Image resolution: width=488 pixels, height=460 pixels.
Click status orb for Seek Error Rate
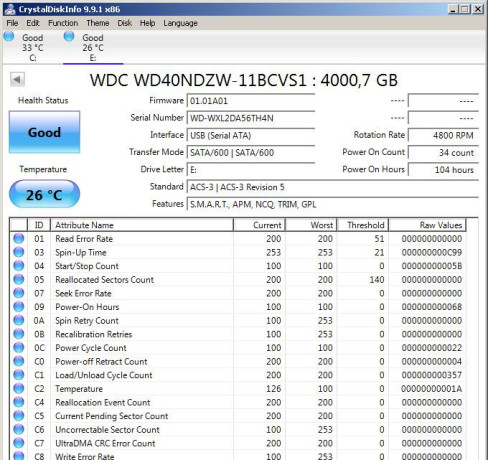coord(19,293)
